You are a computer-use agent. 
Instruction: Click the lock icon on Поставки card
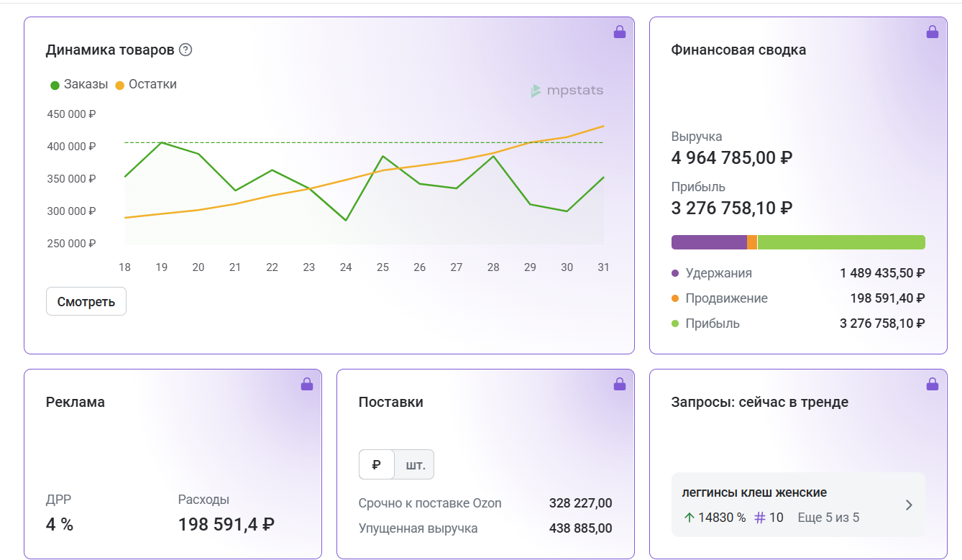click(620, 384)
